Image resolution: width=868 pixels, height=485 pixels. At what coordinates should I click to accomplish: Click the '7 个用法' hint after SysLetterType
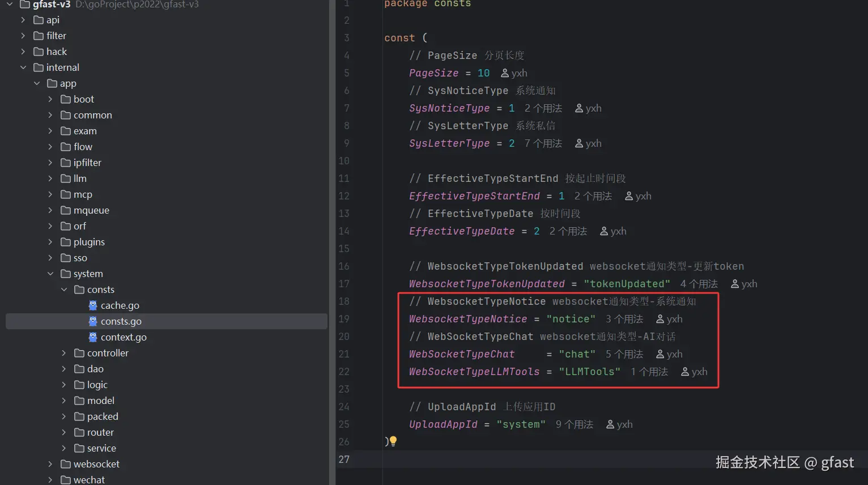[x=543, y=143]
